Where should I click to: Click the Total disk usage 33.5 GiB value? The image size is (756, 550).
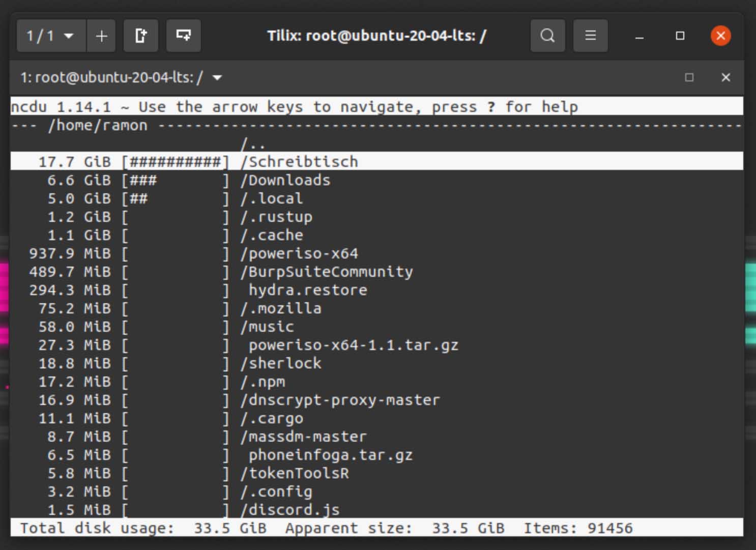pyautogui.click(x=230, y=528)
